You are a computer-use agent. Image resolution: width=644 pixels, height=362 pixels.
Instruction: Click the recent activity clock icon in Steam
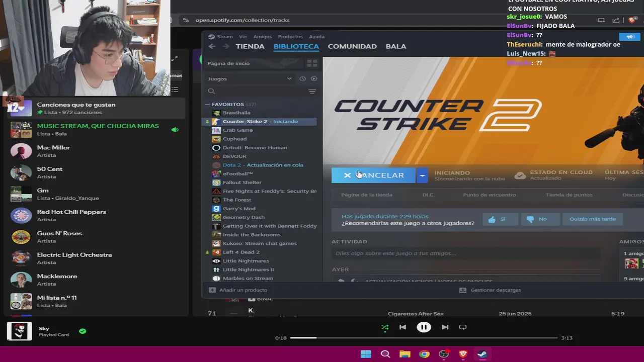click(302, 78)
